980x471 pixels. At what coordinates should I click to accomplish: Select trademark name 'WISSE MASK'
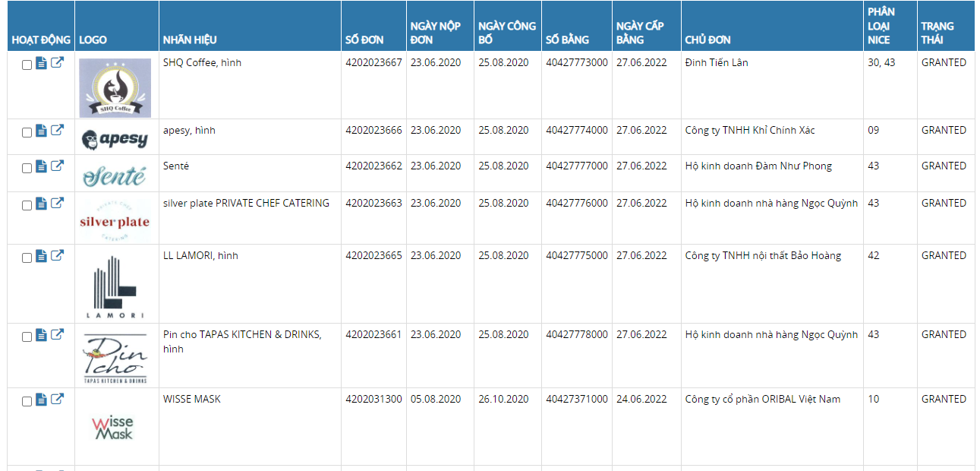tap(192, 399)
